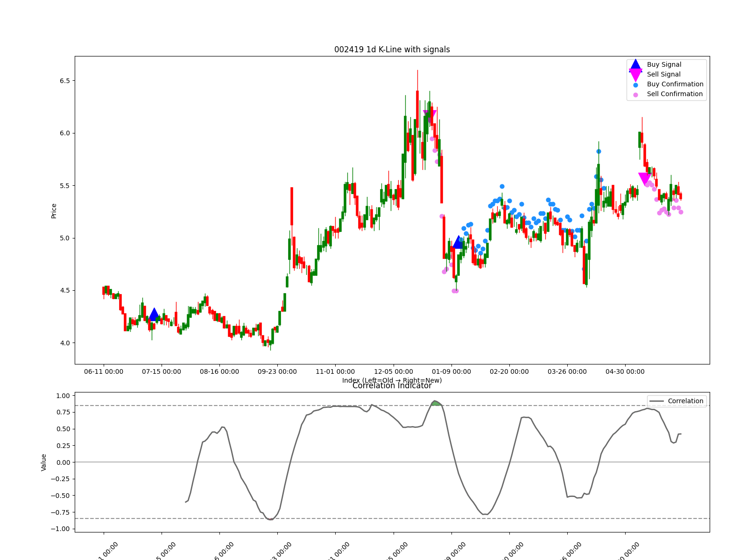Click the 'Index (Left=Old → Right=New)' axis label
Image resolution: width=747 pixels, height=560 pixels.
[392, 380]
